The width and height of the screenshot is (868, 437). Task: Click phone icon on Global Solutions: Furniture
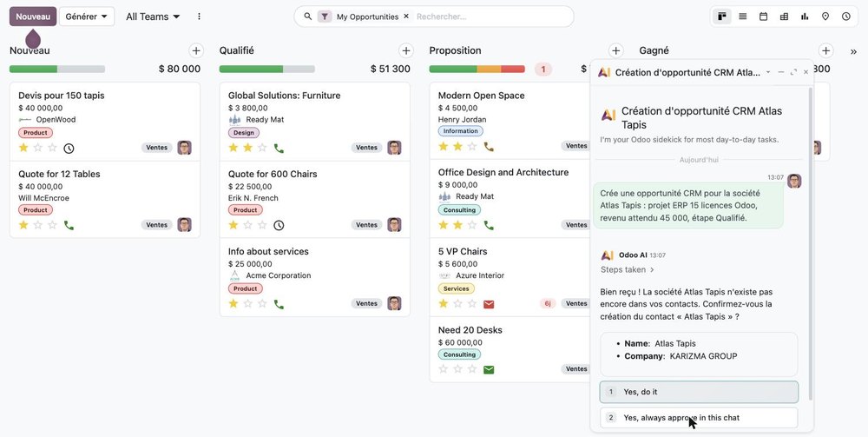(279, 148)
